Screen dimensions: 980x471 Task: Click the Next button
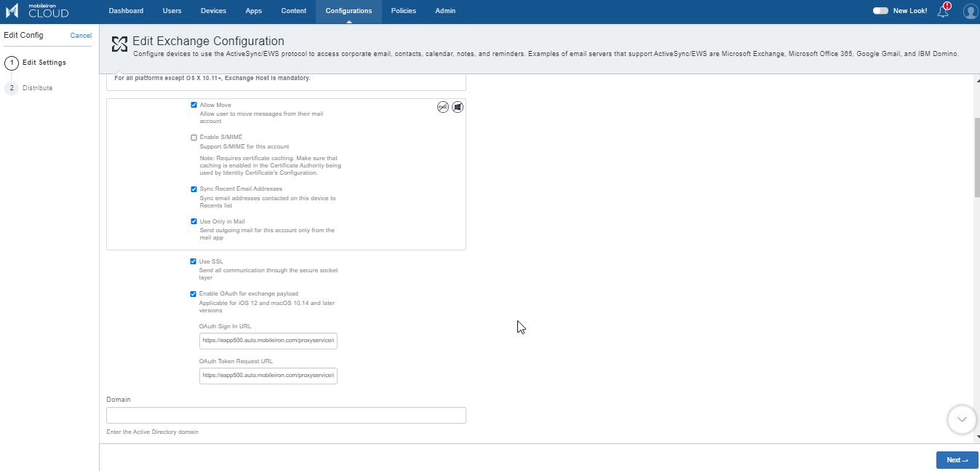point(957,460)
